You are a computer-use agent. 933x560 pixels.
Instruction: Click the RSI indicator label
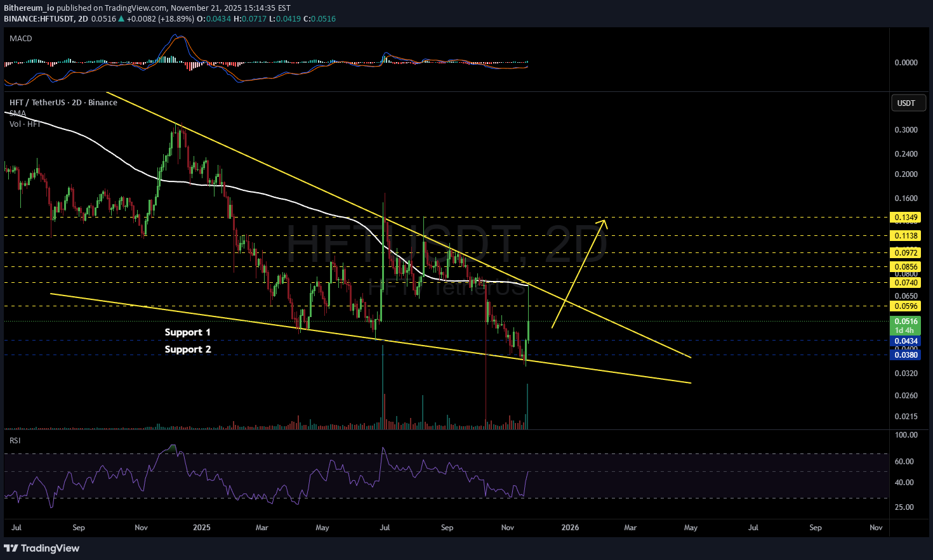(15, 440)
